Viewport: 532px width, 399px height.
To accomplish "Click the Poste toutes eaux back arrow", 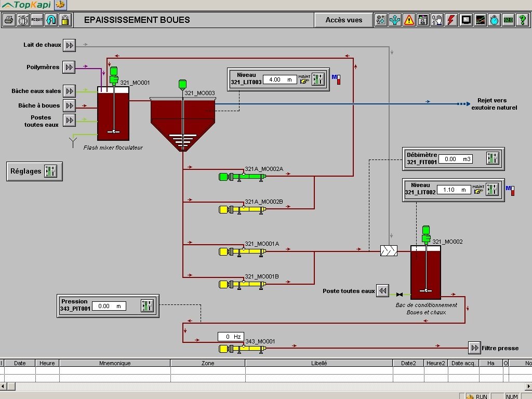I will (383, 291).
